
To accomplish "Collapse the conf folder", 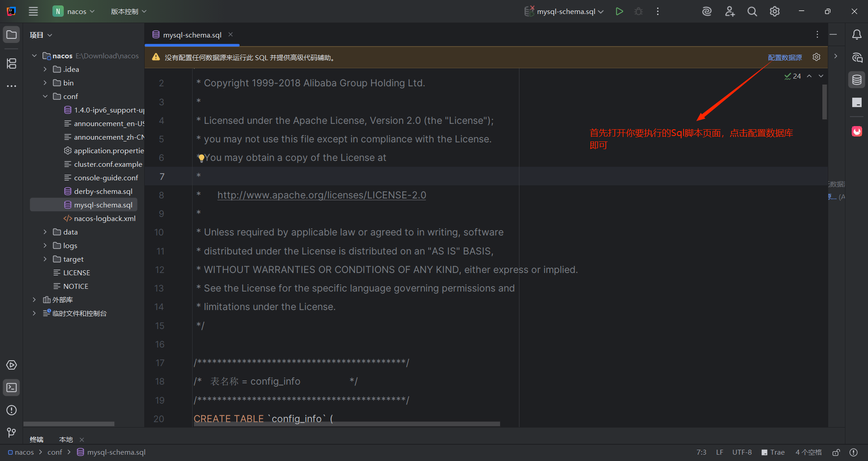I will point(45,96).
